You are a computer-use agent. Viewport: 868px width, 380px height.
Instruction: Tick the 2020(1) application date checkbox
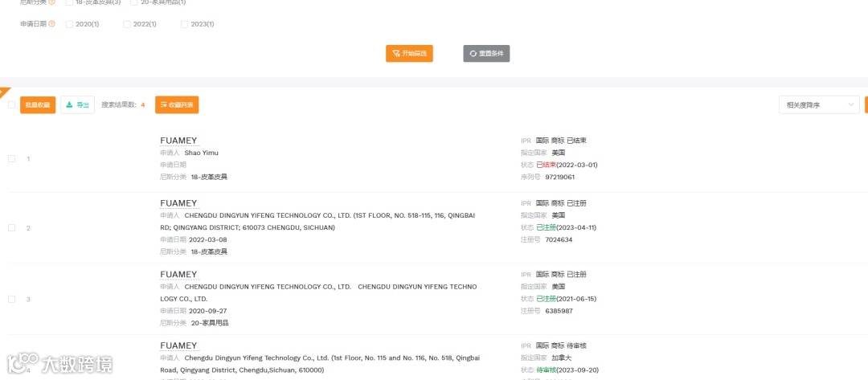pos(69,24)
